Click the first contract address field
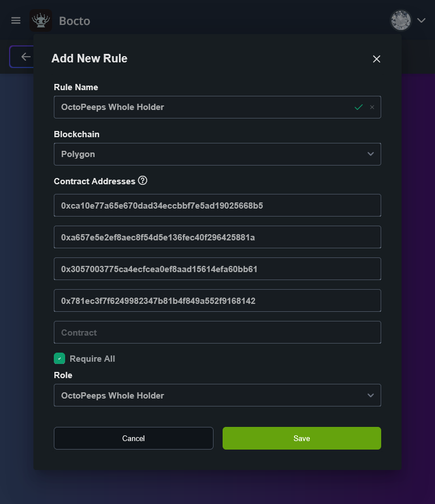 click(x=217, y=205)
